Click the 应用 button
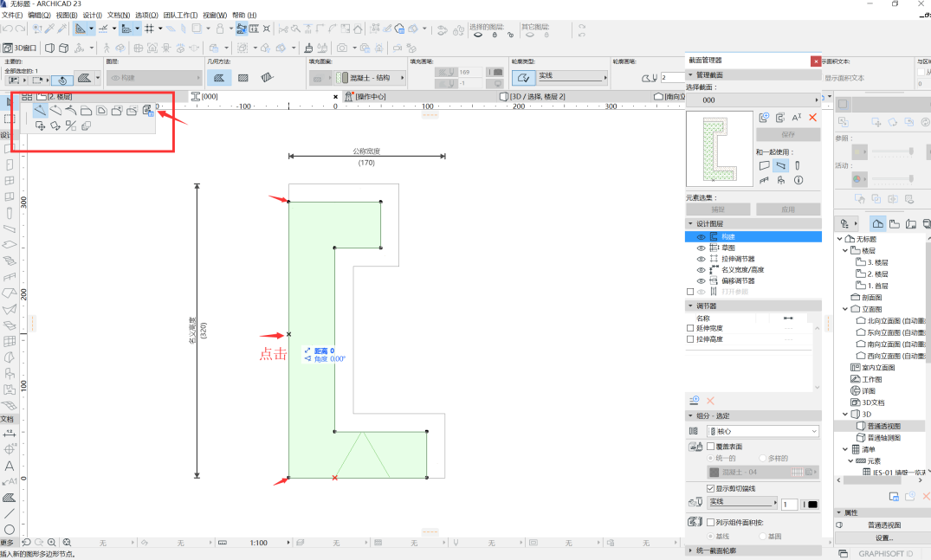 click(788, 209)
